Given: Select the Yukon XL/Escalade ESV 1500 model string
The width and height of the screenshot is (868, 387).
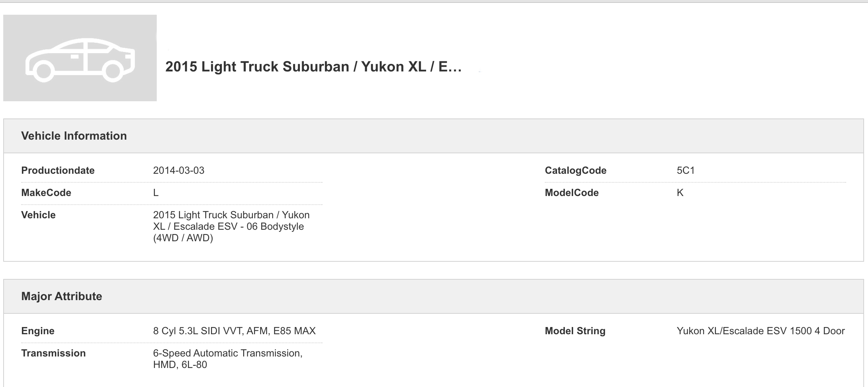Looking at the screenshot, I should [760, 331].
